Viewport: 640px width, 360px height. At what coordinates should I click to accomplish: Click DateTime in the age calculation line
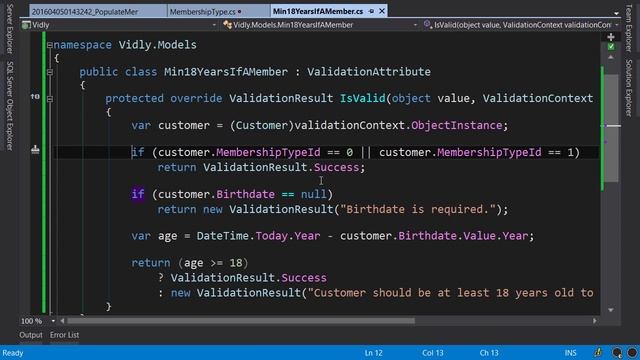point(222,236)
